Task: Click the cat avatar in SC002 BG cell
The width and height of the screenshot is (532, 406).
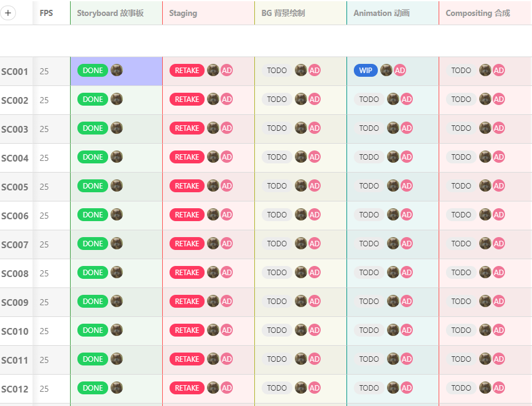Action: [x=300, y=99]
